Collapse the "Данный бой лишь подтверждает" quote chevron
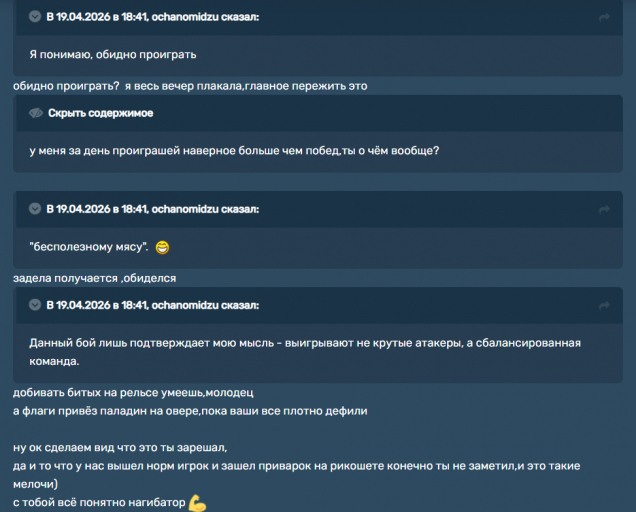The width and height of the screenshot is (636, 512). point(35,305)
